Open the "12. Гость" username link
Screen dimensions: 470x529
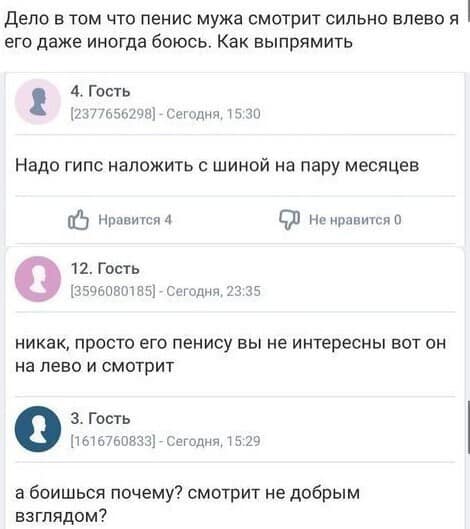click(x=105, y=269)
